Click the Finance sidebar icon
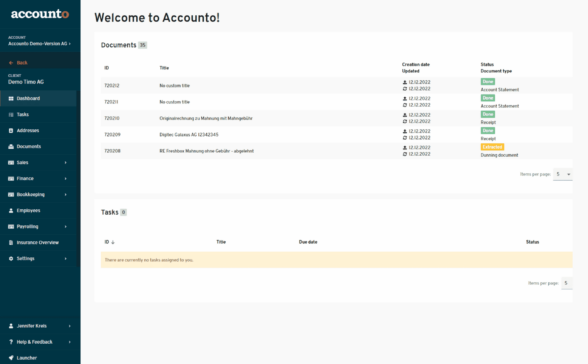 11,179
